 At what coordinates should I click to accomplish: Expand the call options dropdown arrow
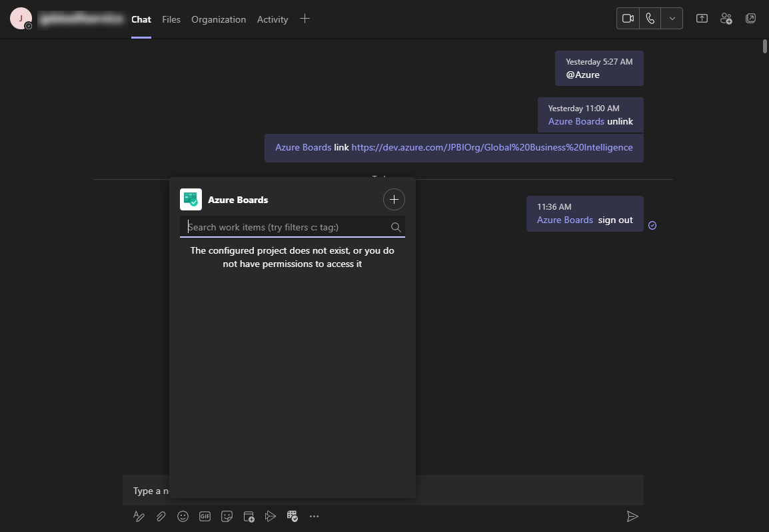[672, 19]
